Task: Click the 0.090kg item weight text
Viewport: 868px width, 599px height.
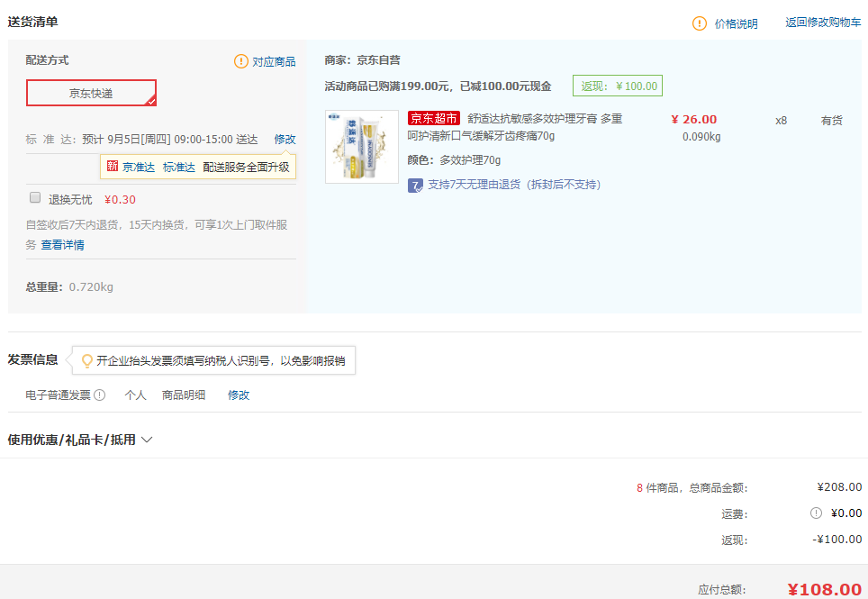Action: click(x=701, y=137)
